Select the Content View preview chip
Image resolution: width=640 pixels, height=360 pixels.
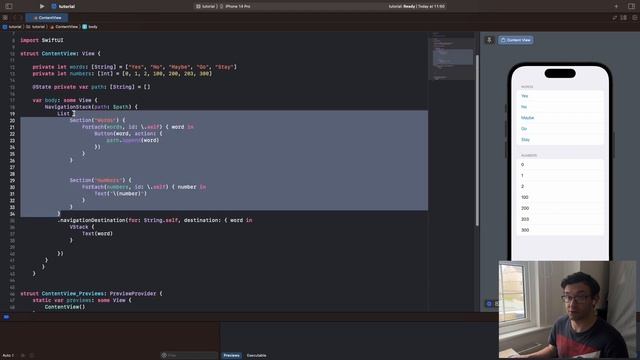(516, 40)
